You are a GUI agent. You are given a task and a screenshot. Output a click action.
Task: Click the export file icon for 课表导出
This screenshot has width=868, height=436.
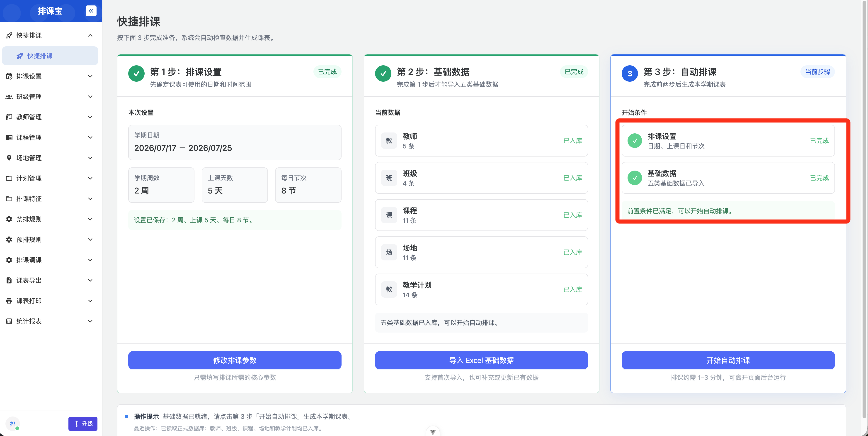coord(9,280)
